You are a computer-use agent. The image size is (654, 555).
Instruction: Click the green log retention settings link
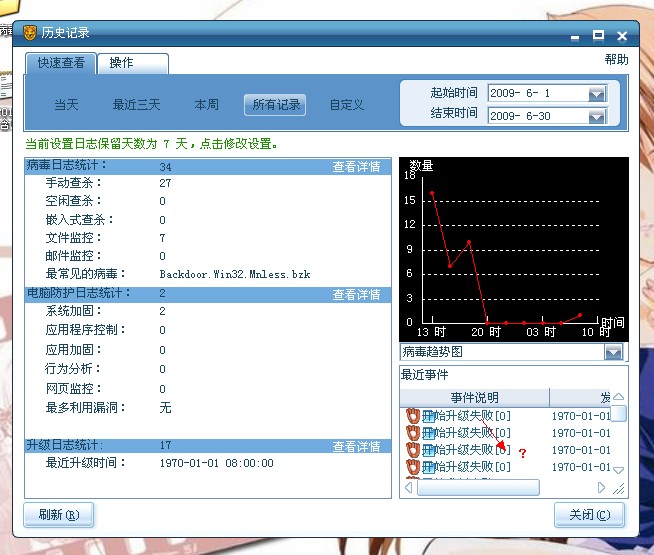pos(151,144)
